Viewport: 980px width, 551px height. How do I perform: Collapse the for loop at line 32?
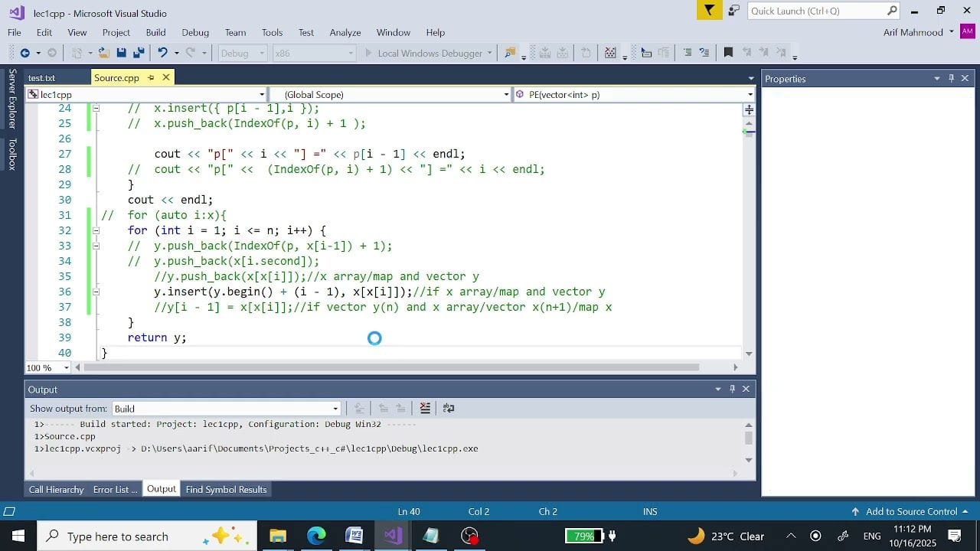pos(96,230)
